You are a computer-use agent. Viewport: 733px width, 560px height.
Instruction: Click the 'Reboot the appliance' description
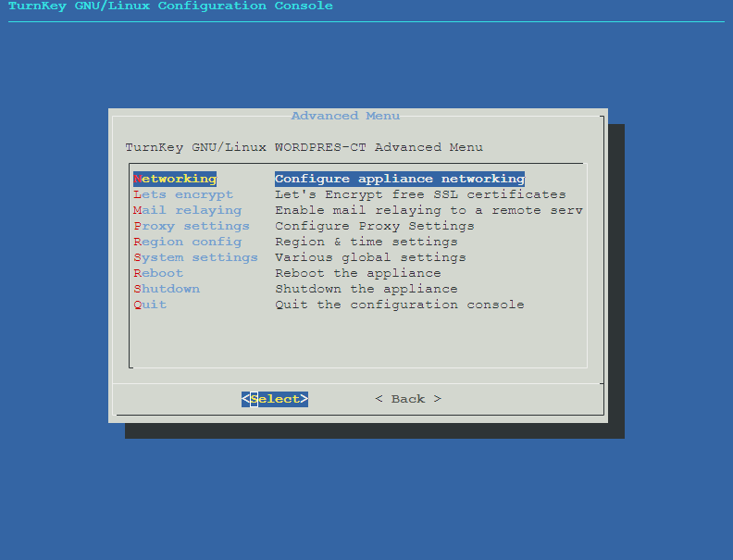[357, 273]
